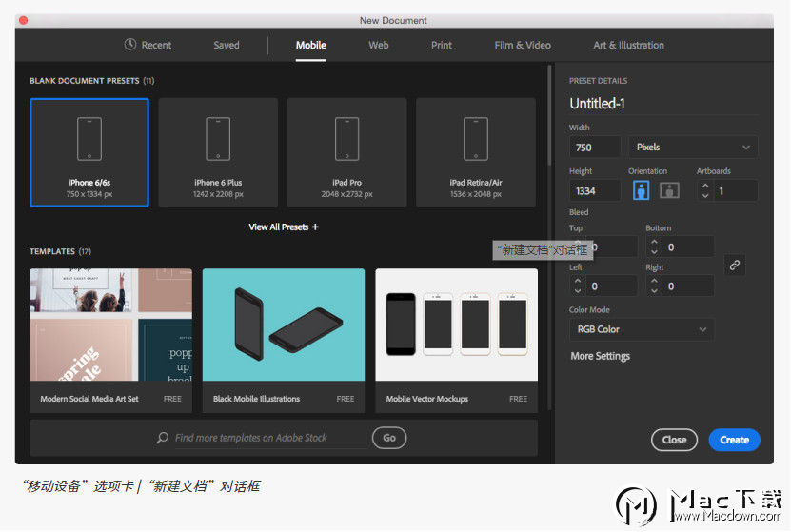Click the Create button
Screen dimensions: 791x532
[734, 440]
